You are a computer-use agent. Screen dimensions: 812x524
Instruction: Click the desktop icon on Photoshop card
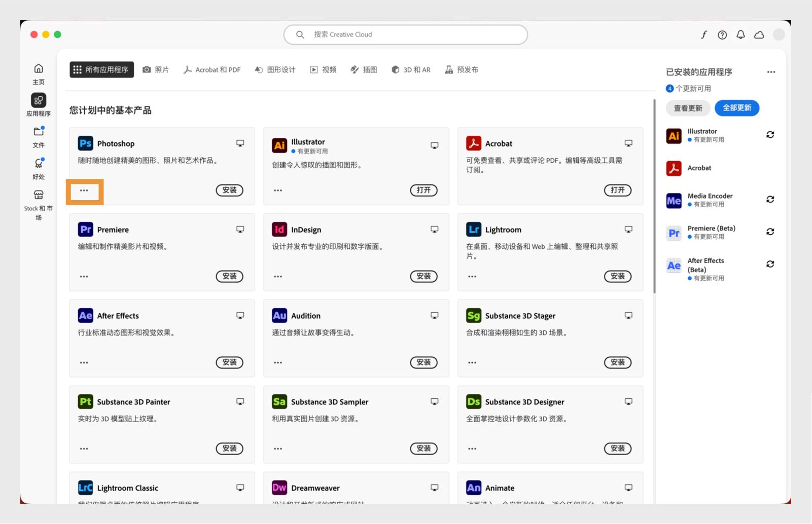[240, 143]
